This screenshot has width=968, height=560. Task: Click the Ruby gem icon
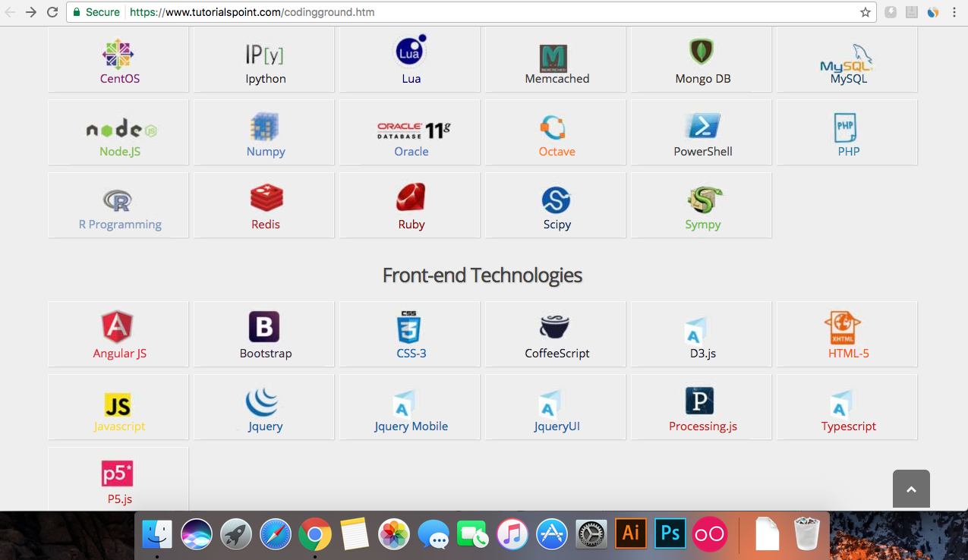(x=411, y=198)
